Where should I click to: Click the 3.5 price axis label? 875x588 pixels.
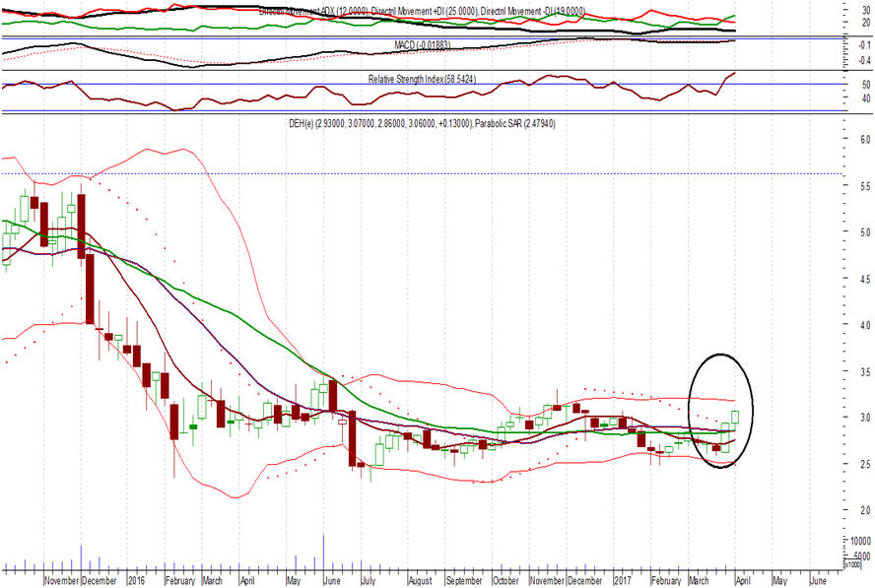point(864,371)
